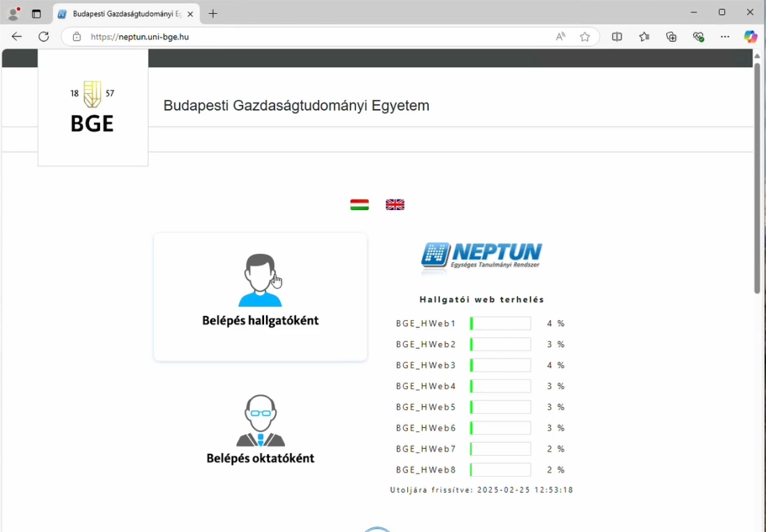Open the Collections icon

pos(671,36)
